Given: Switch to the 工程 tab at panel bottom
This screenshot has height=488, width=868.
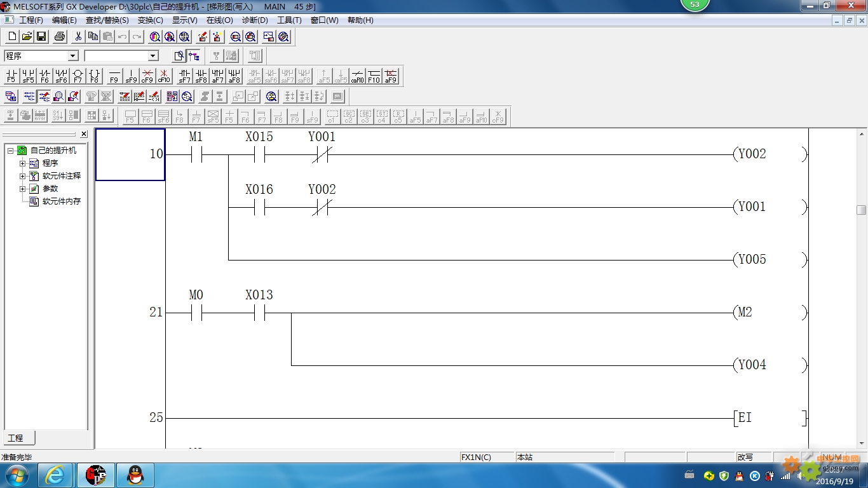Looking at the screenshot, I should [15, 438].
